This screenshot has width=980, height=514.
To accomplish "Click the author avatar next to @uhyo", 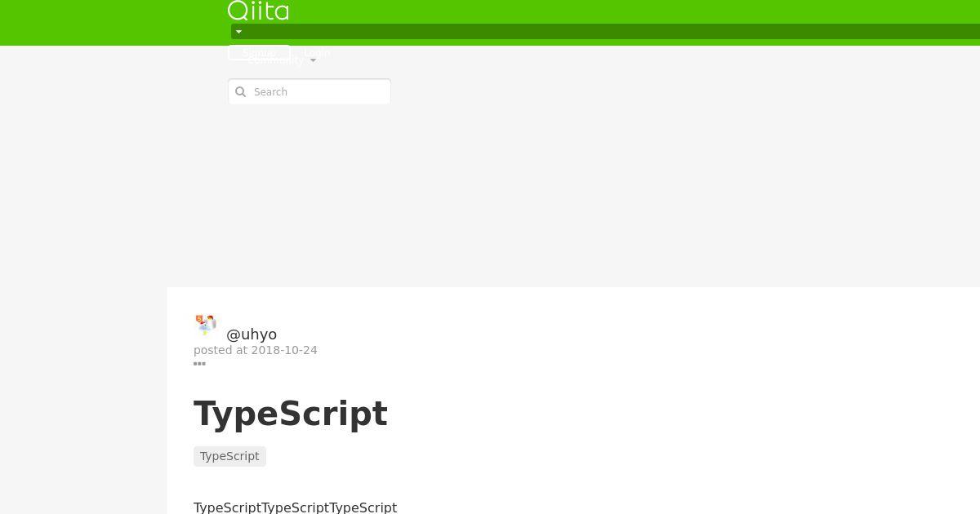I will [206, 325].
